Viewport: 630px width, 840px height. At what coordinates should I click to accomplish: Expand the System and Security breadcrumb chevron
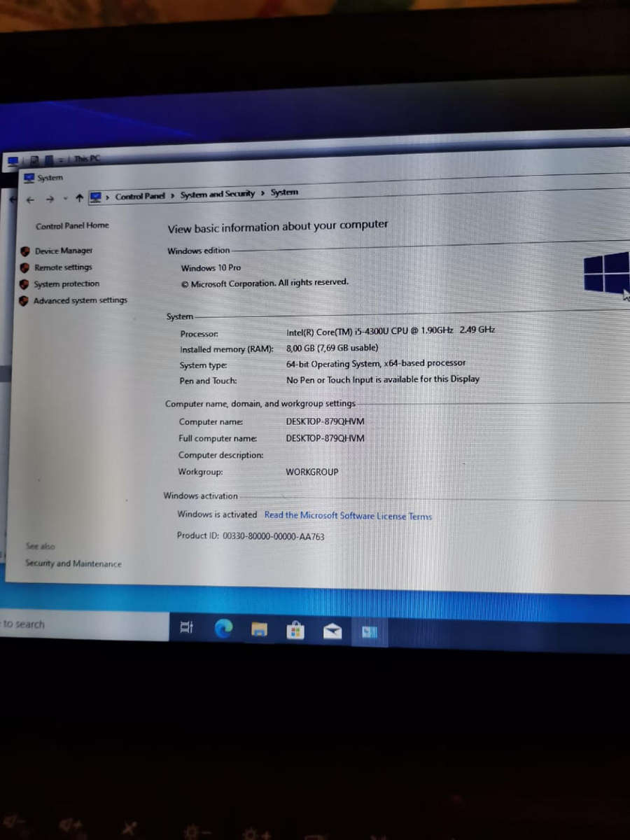click(261, 193)
